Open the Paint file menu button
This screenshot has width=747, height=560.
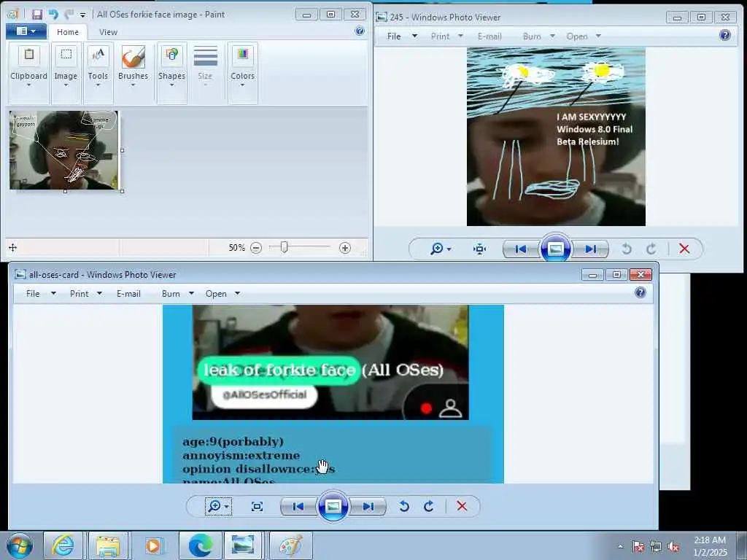point(26,31)
